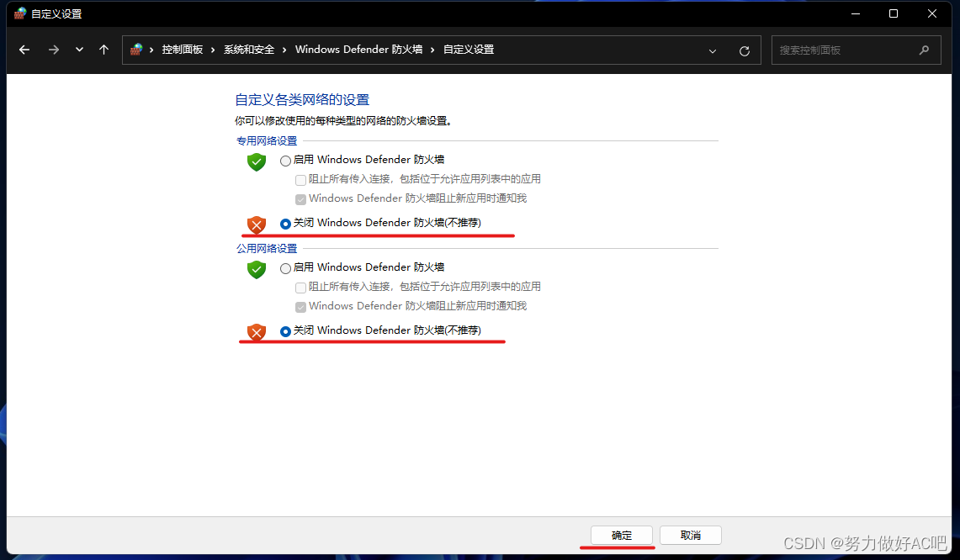Click red shield icon under 专用网络设置
The width and height of the screenshot is (960, 560).
coord(257,225)
